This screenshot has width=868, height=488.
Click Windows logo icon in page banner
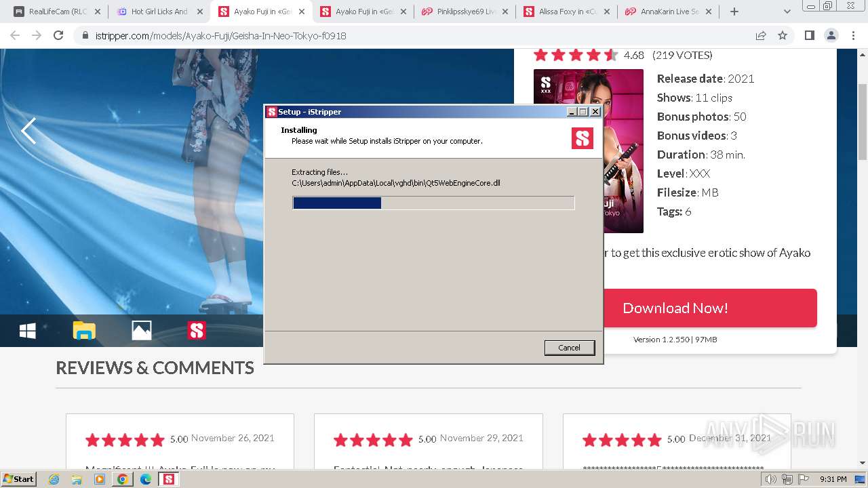tap(28, 331)
